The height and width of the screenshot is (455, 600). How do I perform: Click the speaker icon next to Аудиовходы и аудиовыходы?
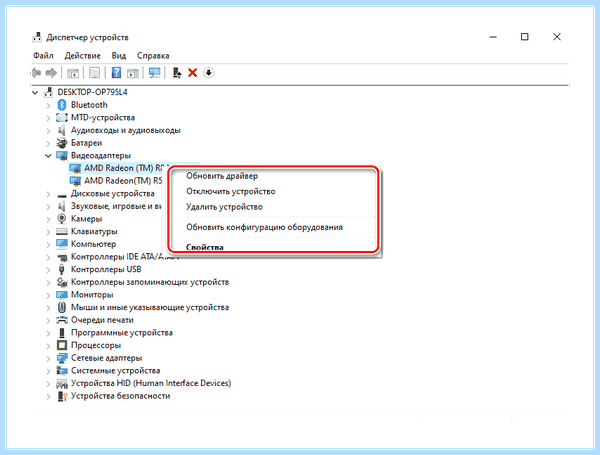(x=62, y=130)
